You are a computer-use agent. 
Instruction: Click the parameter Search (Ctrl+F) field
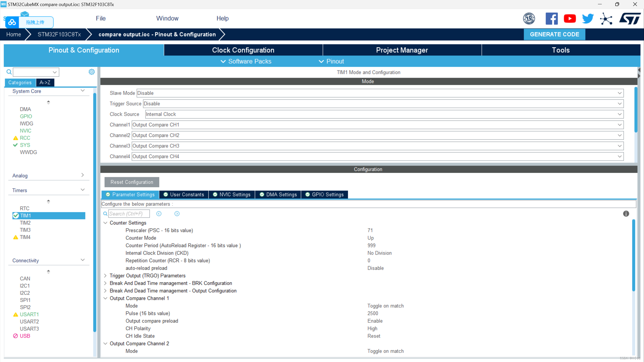click(129, 214)
